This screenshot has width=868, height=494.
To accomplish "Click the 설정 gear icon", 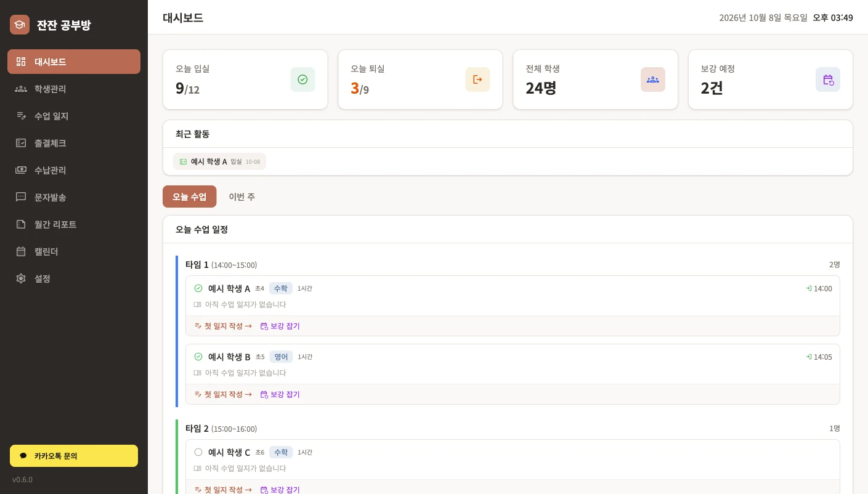I will coord(21,278).
